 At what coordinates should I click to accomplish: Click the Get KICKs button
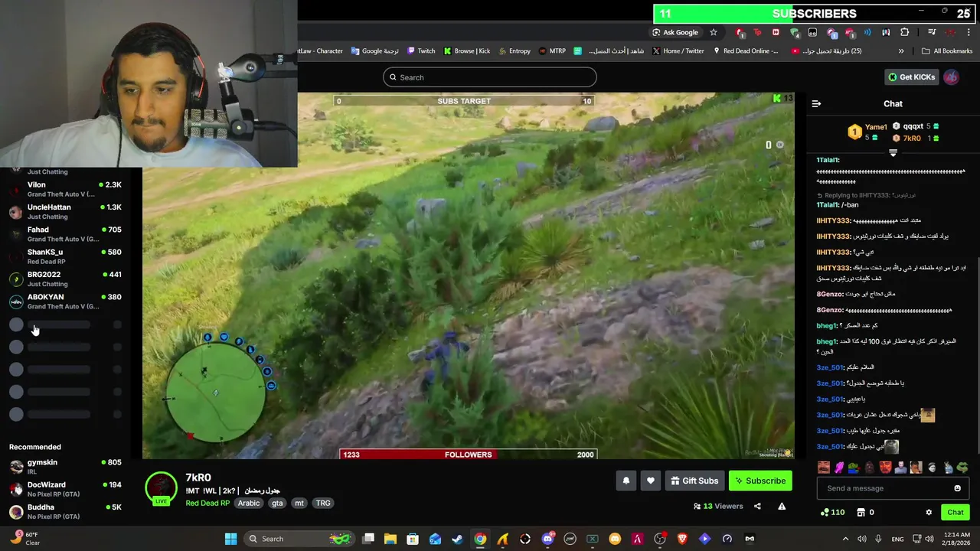click(x=911, y=77)
